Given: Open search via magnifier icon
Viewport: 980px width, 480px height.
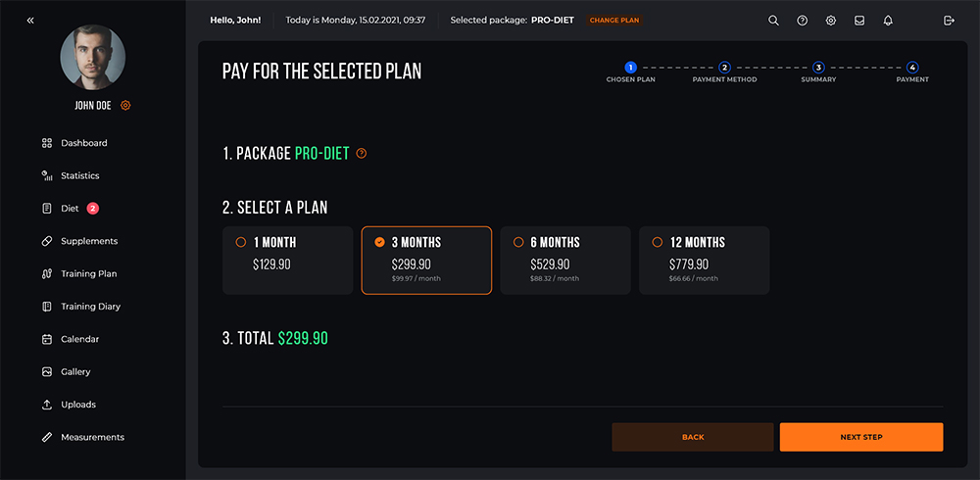Looking at the screenshot, I should (x=773, y=20).
